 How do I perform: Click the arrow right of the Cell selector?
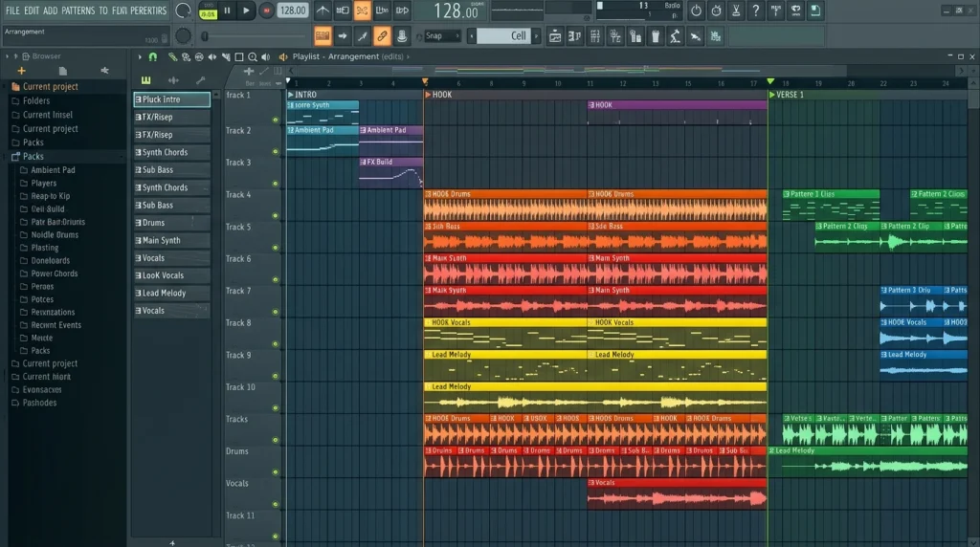536,36
